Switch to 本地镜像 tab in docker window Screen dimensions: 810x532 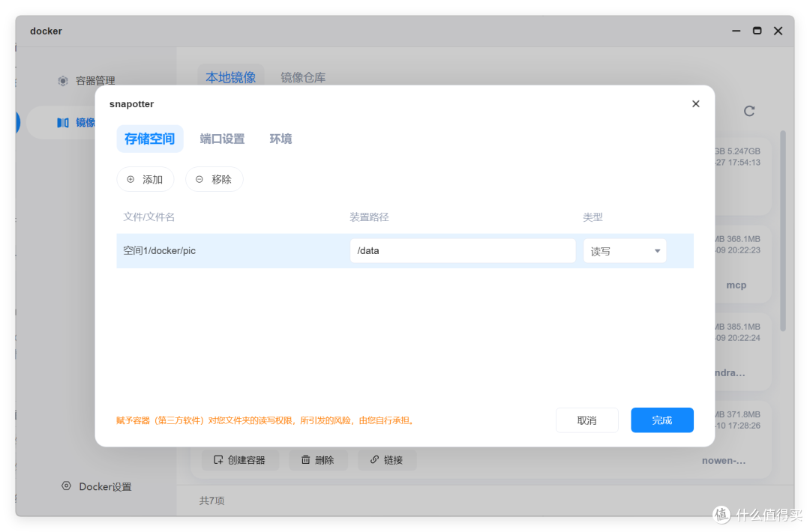(x=230, y=77)
